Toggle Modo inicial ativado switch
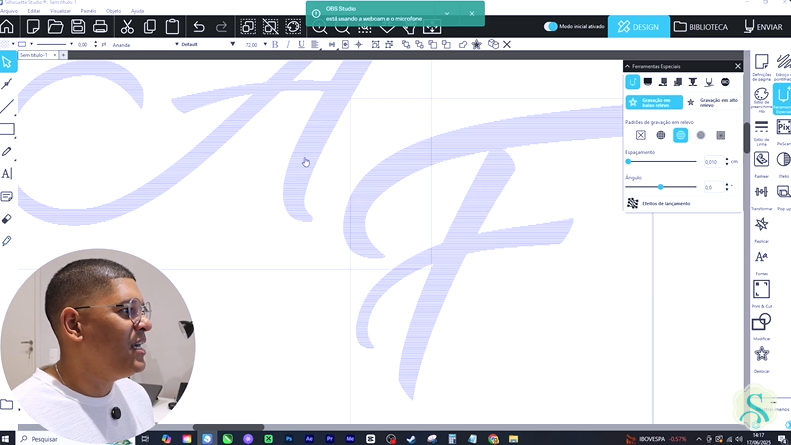Image resolution: width=791 pixels, height=445 pixels. [550, 26]
